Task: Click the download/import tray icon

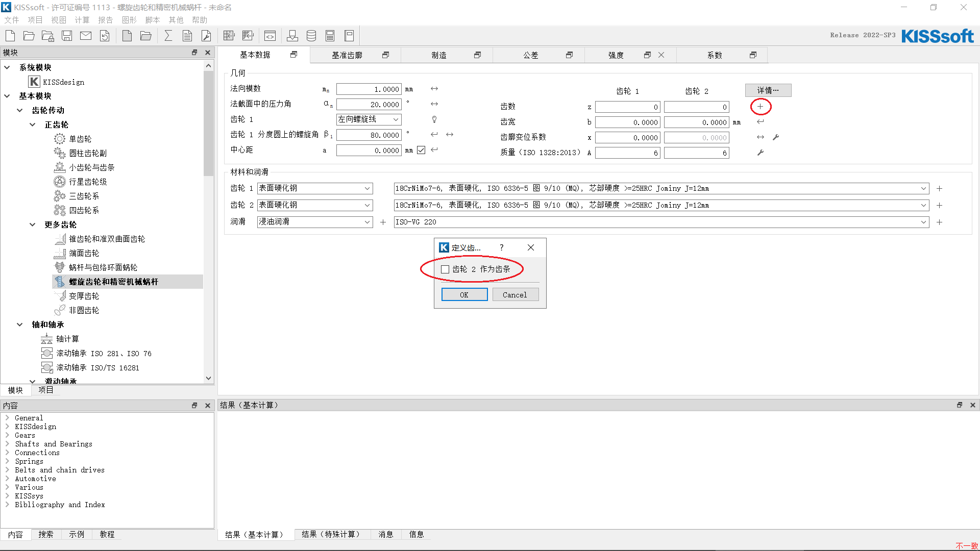Action: pos(292,36)
